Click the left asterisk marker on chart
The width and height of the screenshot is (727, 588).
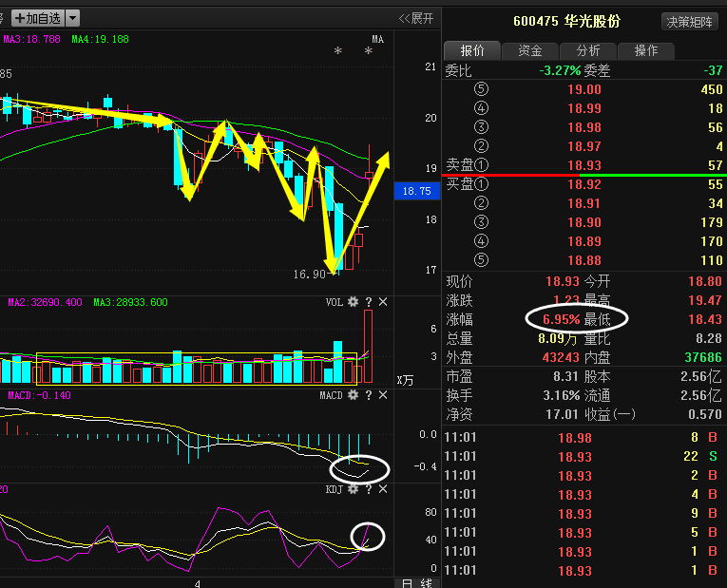pos(338,50)
